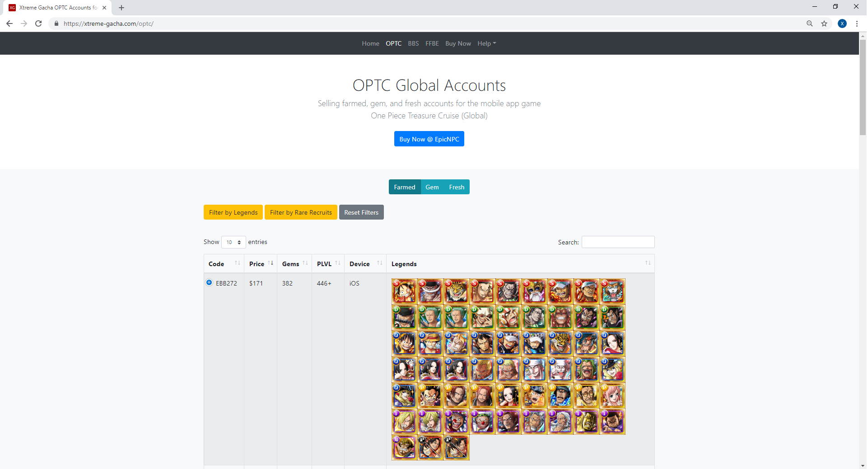Sort table by Gems column
The width and height of the screenshot is (868, 469).
(x=294, y=264)
